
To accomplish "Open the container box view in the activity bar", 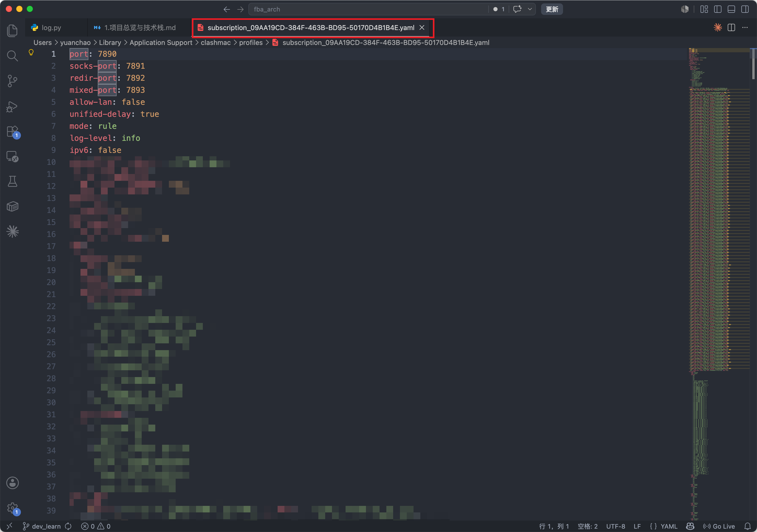I will 13,206.
